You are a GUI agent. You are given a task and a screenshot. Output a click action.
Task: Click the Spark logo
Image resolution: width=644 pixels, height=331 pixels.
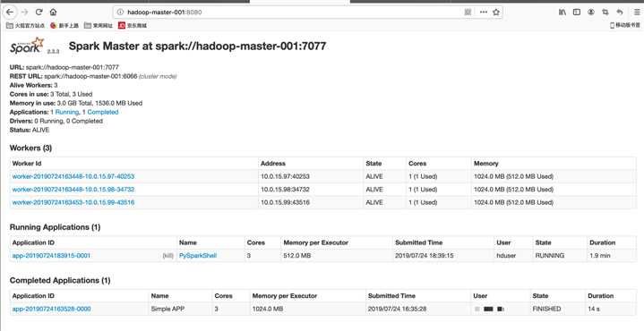coord(27,46)
